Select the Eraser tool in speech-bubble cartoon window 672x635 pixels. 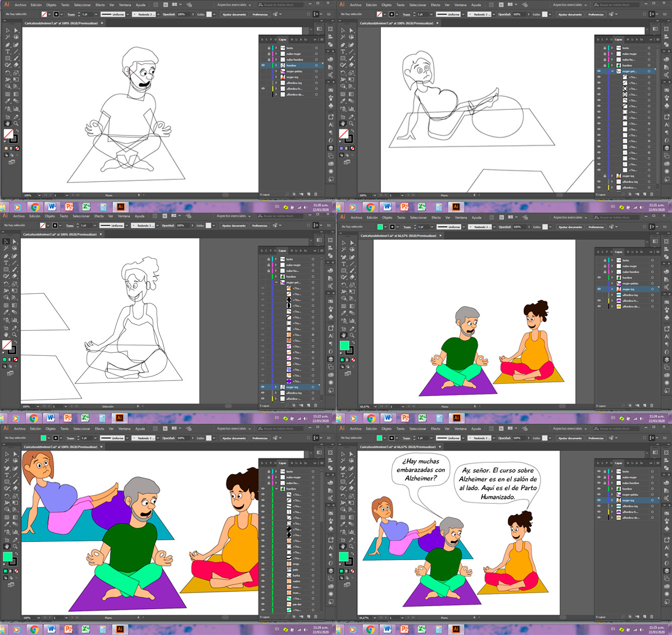352,489
